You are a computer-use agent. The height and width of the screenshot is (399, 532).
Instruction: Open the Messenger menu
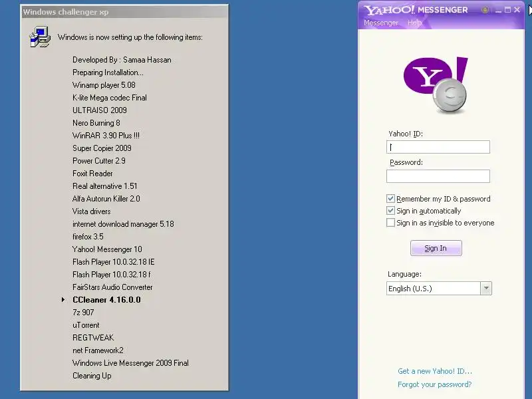pos(381,23)
